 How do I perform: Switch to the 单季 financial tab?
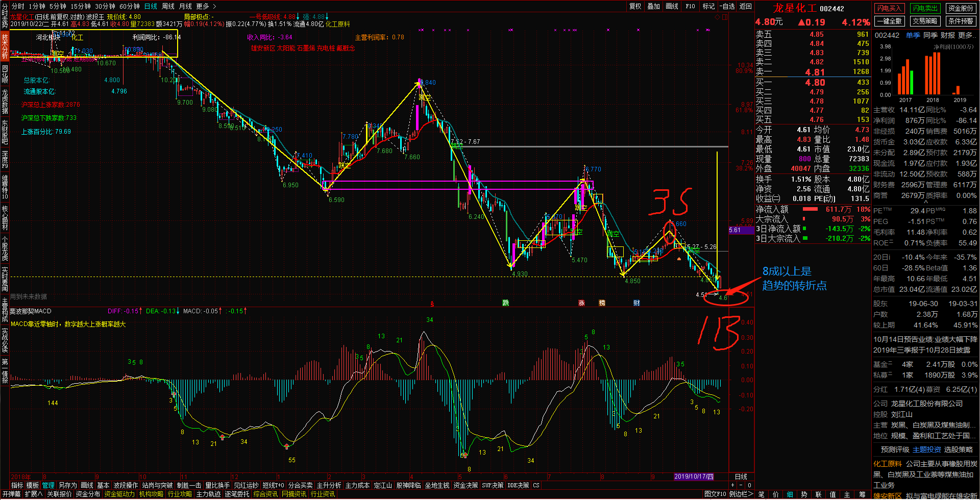point(913,35)
